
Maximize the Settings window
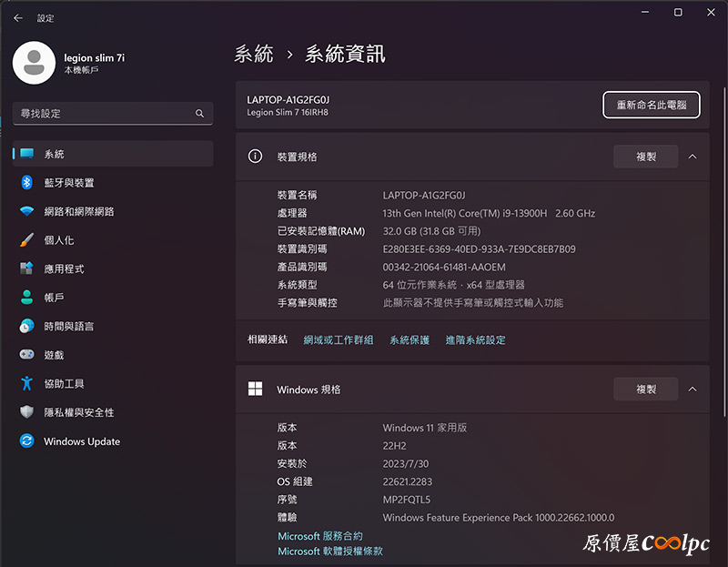678,12
